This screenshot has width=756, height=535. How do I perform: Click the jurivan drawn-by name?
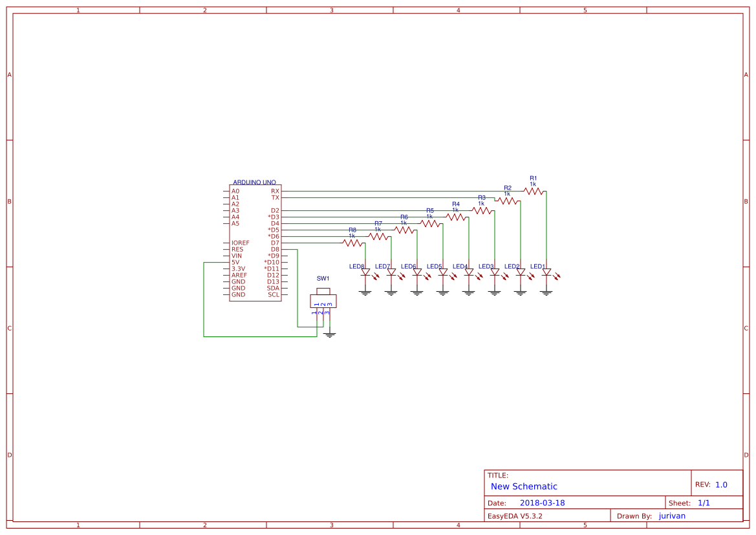click(x=671, y=516)
